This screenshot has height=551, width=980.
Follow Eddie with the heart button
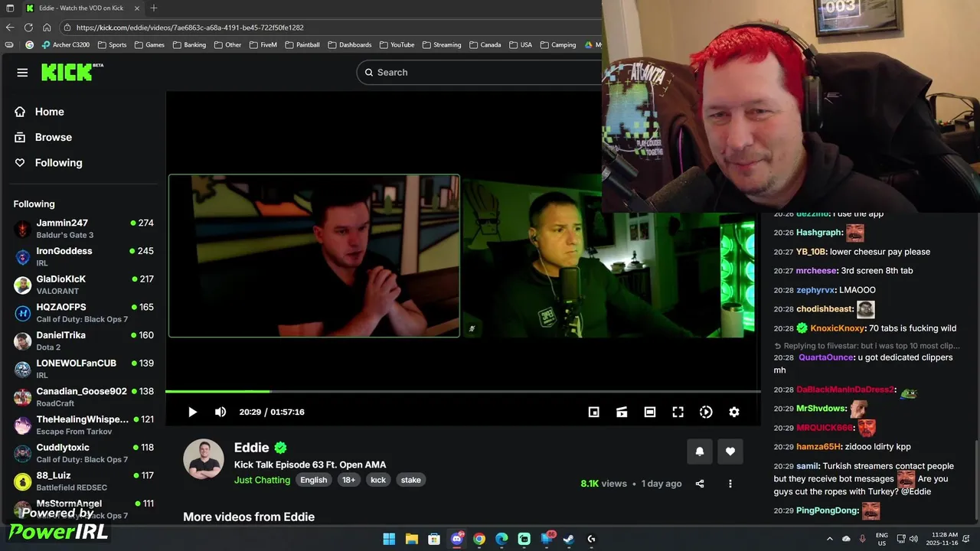pos(730,452)
